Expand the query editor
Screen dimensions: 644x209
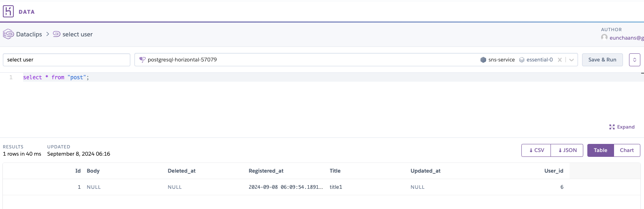click(622, 127)
